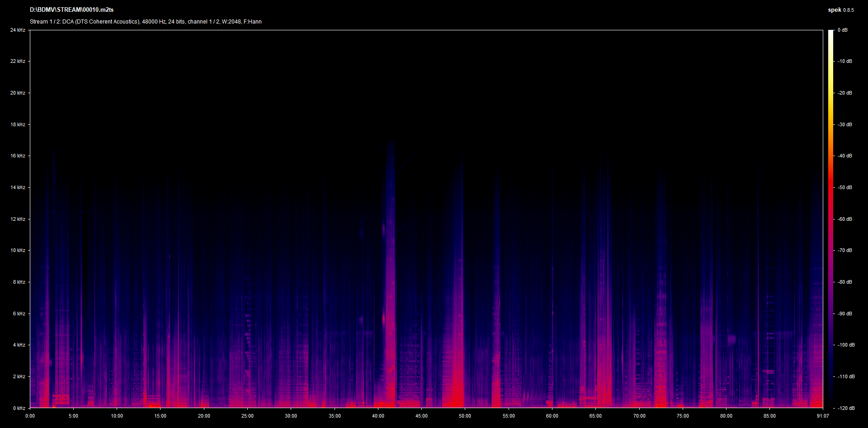Click the -120 dB label at scale bottom

click(845, 408)
